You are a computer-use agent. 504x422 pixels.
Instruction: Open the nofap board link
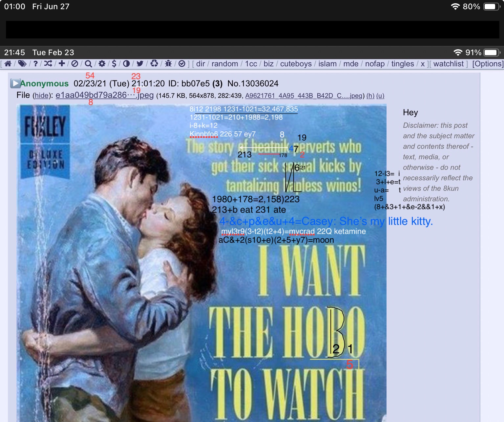[375, 64]
